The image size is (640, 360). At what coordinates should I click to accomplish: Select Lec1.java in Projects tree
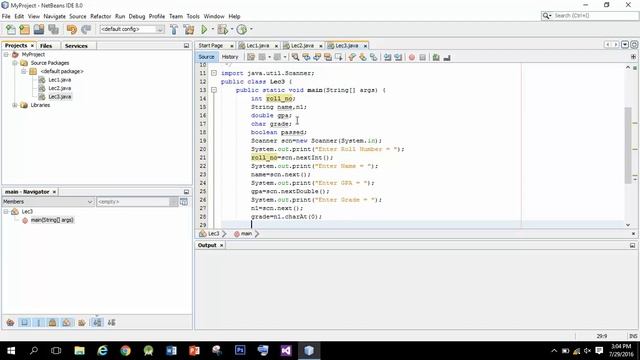[x=60, y=80]
